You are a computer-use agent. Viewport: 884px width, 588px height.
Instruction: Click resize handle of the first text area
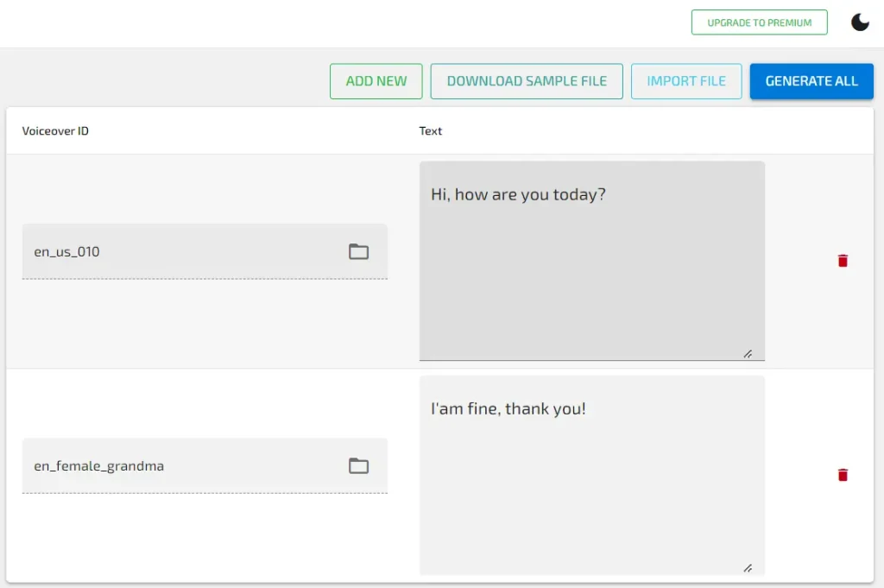(748, 353)
